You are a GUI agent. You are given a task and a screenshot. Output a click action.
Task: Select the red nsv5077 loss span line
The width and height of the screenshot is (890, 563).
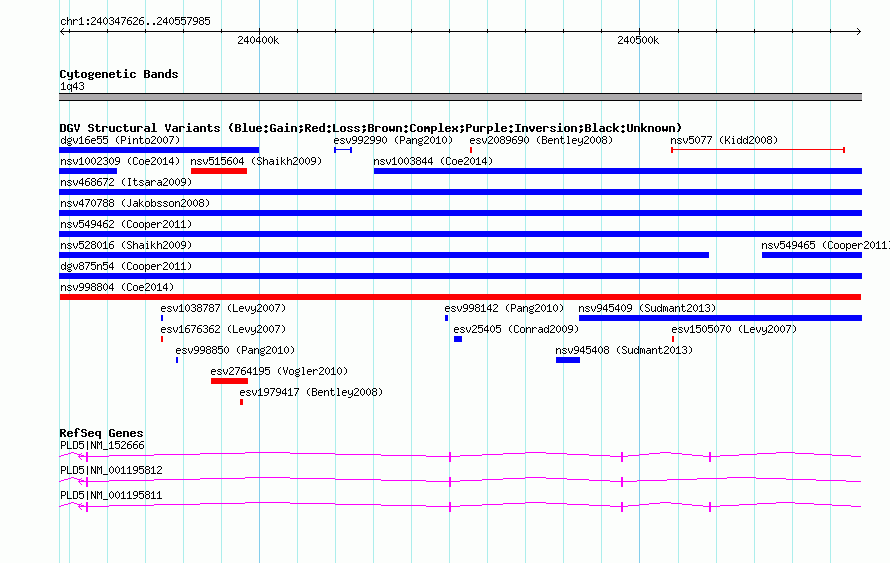pyautogui.click(x=758, y=150)
